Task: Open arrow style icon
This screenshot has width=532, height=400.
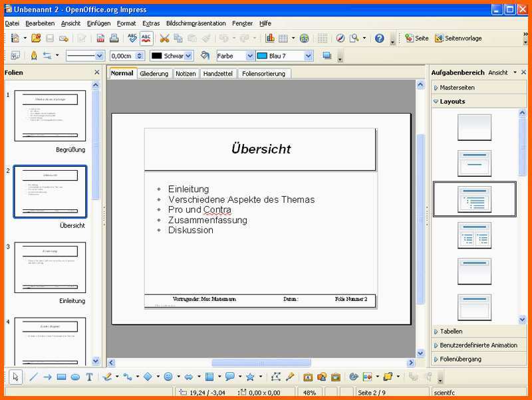Action: pyautogui.click(x=47, y=56)
